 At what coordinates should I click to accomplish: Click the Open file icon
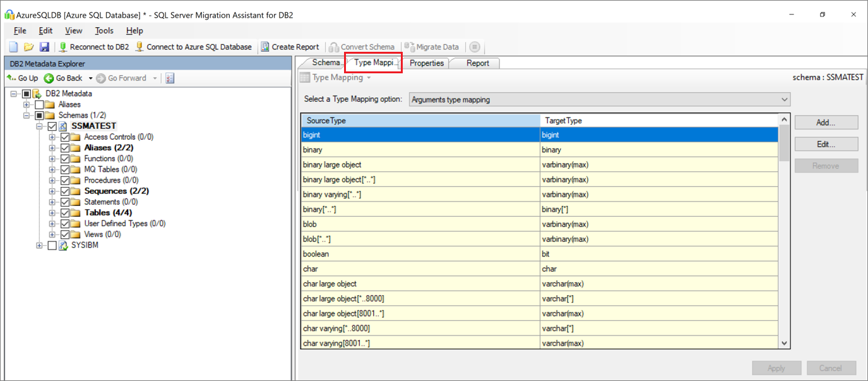(28, 46)
